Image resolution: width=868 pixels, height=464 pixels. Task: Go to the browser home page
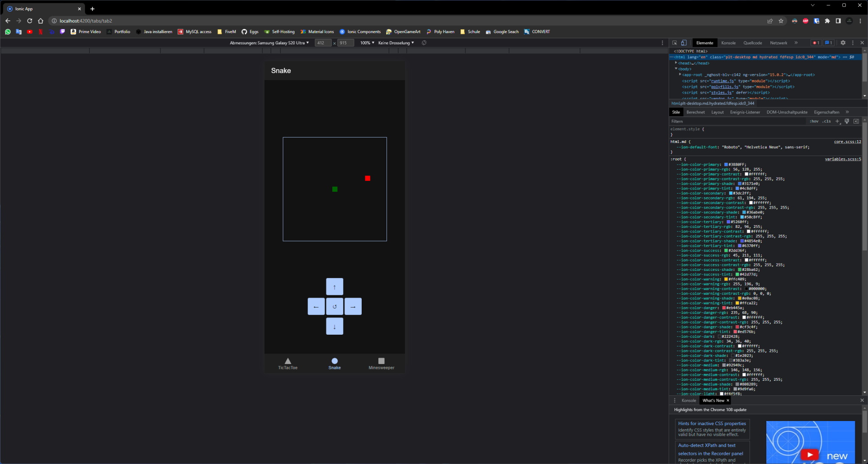[41, 21]
